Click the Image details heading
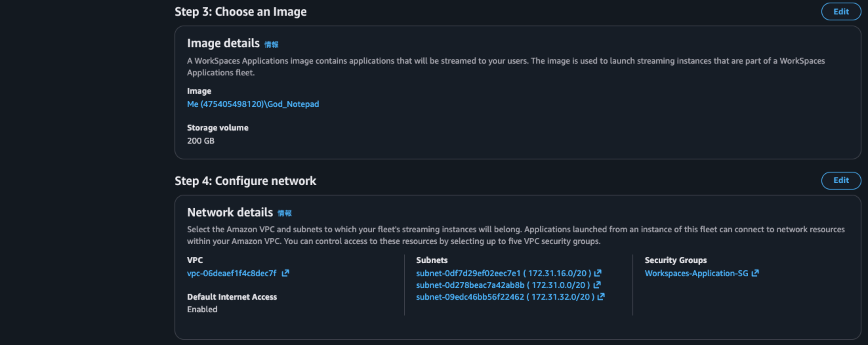Screen dimensions: 868x345 pyautogui.click(x=223, y=44)
